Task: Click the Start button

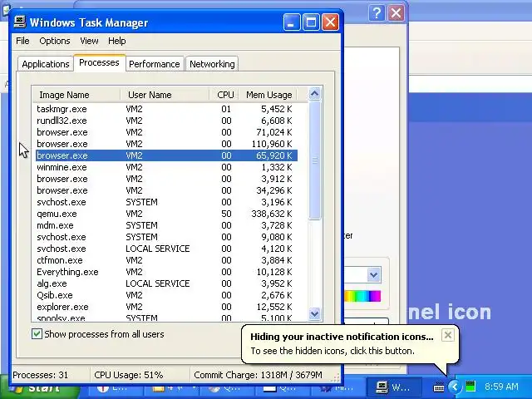Action: coord(40,387)
